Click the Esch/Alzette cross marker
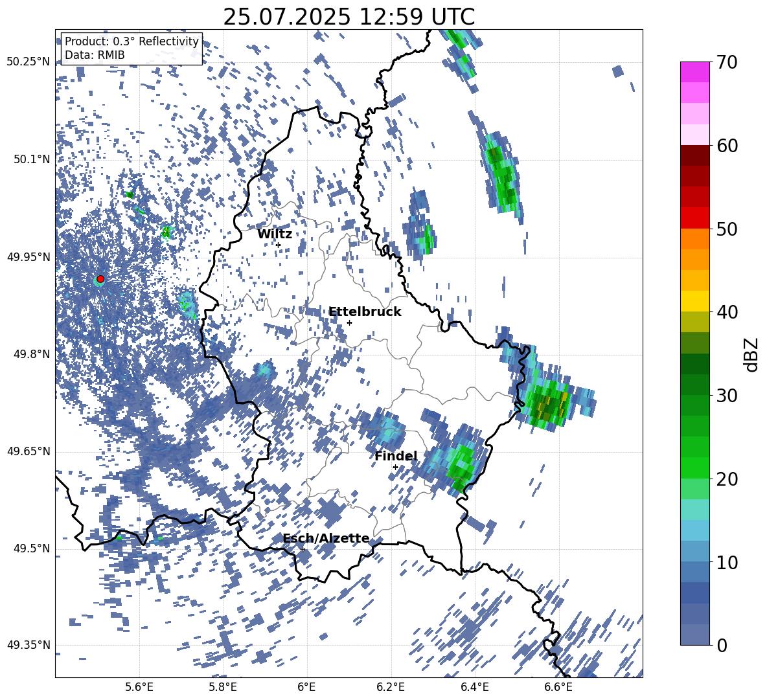This screenshot has height=700, width=767. point(303,549)
